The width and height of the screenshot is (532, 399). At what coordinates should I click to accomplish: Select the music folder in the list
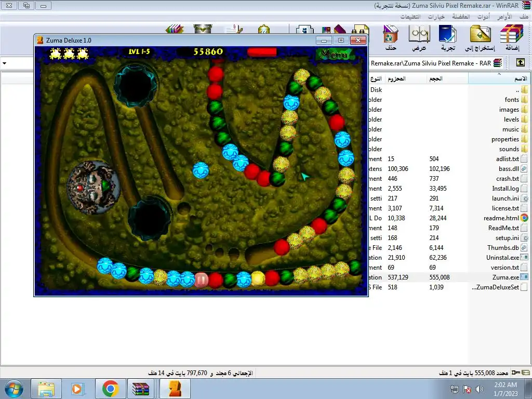pyautogui.click(x=511, y=129)
